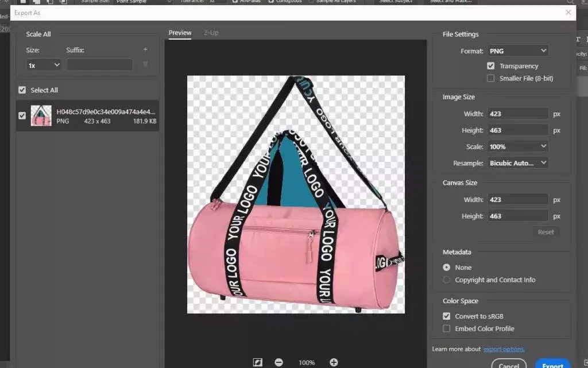Screen dimensions: 588x368
Task: Open the Resample dropdown showing Bicubic Auto
Action: click(517, 163)
